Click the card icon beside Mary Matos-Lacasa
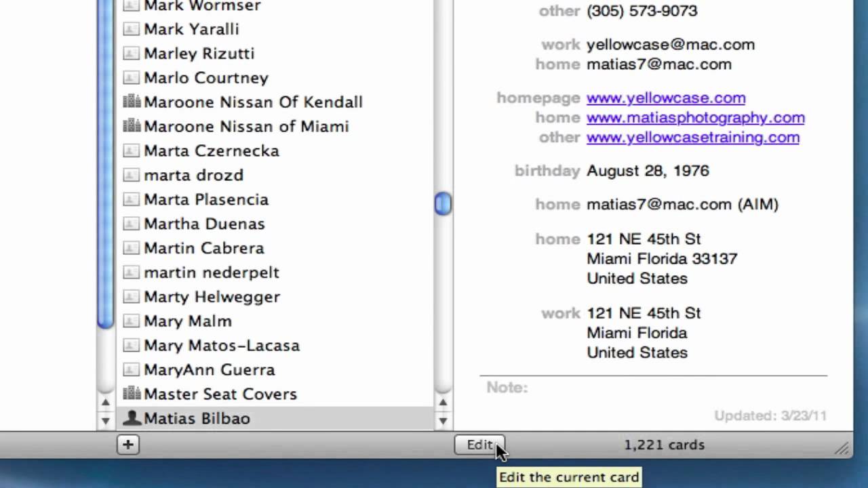The width and height of the screenshot is (868, 488). tap(132, 346)
